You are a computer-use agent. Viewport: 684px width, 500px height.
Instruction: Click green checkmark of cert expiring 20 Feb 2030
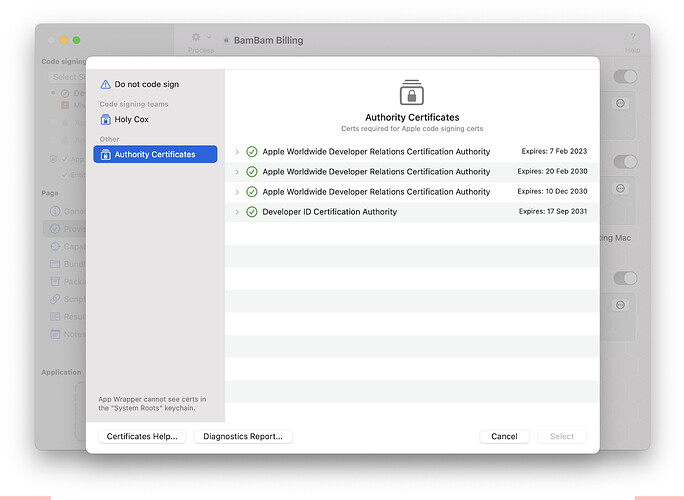(x=252, y=172)
